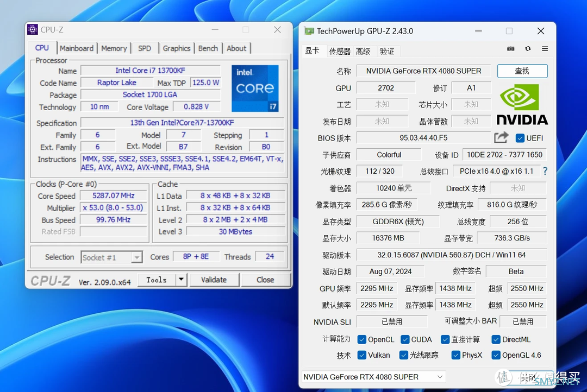Click the shaders value 10240 单元
The image size is (587, 392).
coord(394,188)
